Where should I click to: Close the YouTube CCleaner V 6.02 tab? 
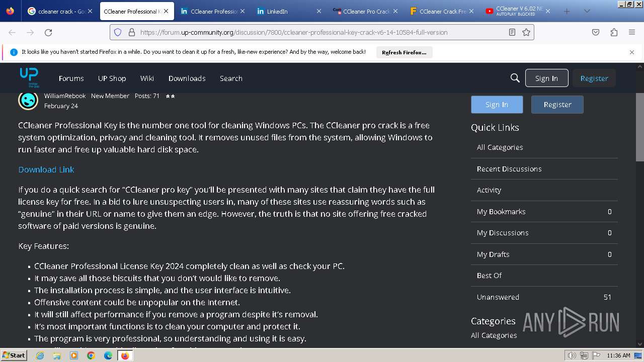(x=548, y=11)
